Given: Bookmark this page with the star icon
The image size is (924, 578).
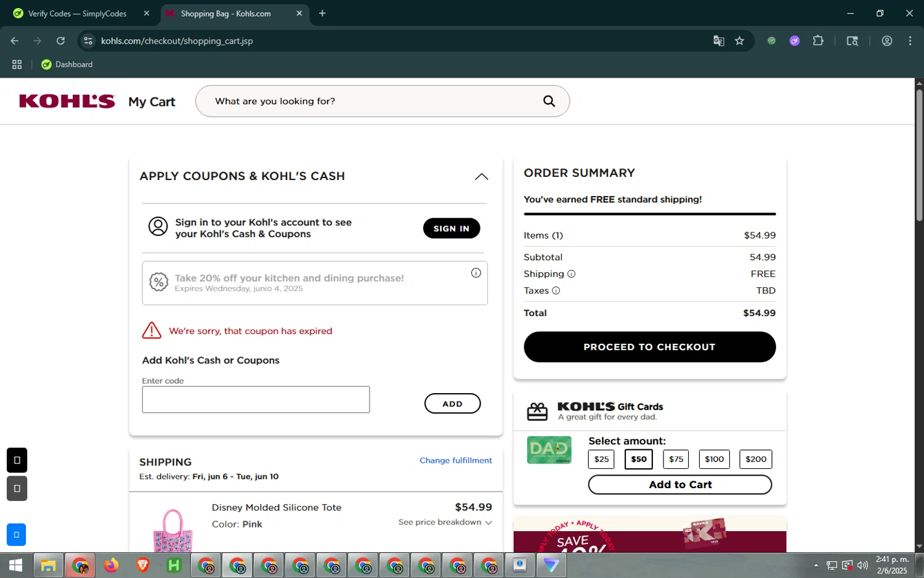Looking at the screenshot, I should 740,41.
